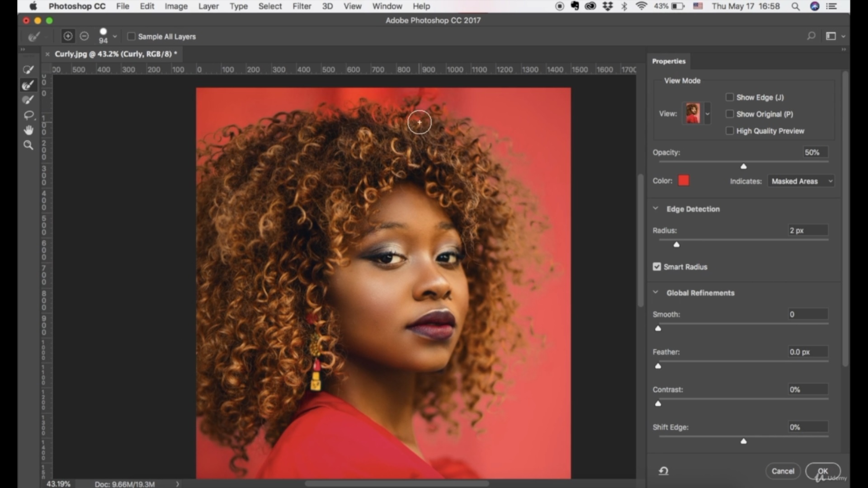Toggle Show Edge (J) checkbox
Image resolution: width=868 pixels, height=488 pixels.
point(729,97)
